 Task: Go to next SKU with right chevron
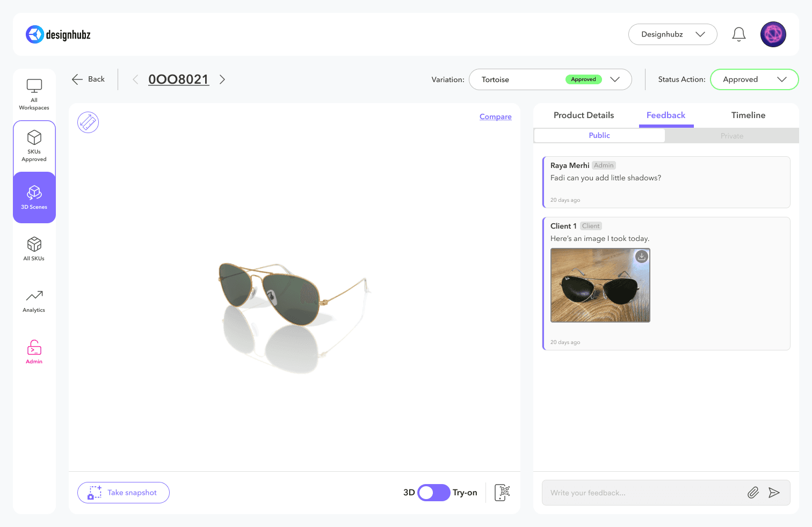[x=222, y=79]
